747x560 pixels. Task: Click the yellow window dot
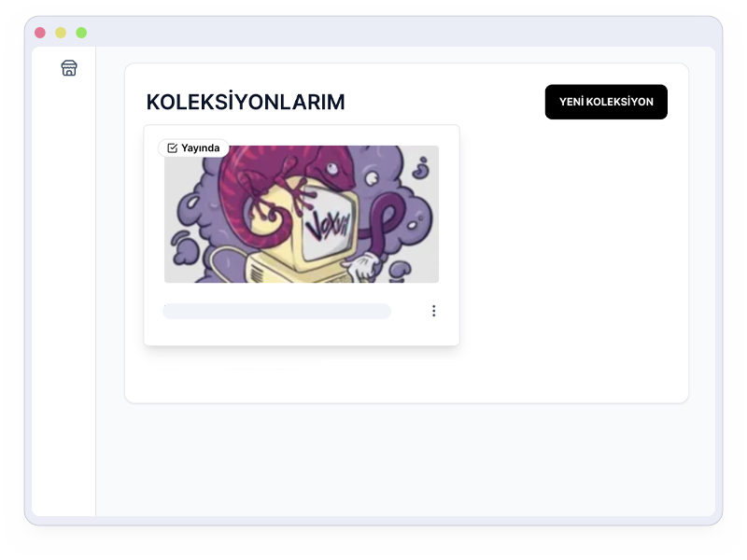[x=61, y=33]
